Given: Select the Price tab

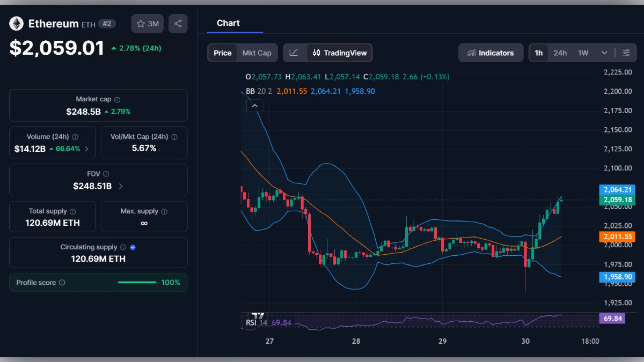Looking at the screenshot, I should coord(222,53).
